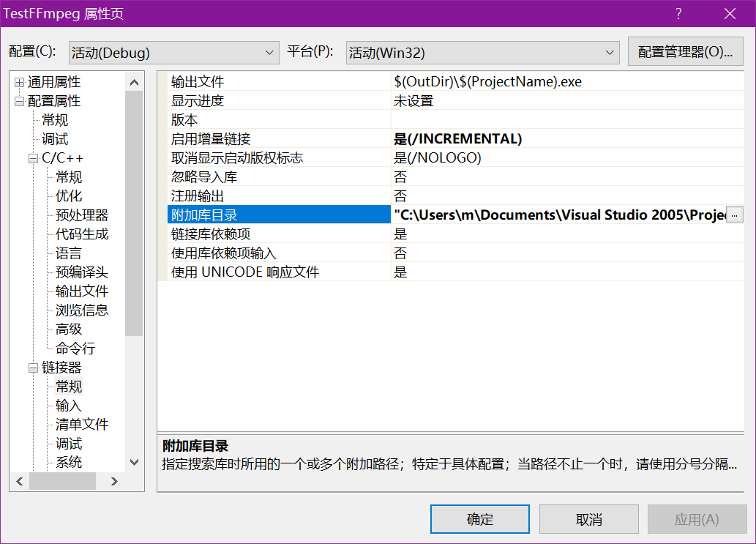This screenshot has height=544, width=756.
Task: Click the 确定 button
Action: point(479,519)
